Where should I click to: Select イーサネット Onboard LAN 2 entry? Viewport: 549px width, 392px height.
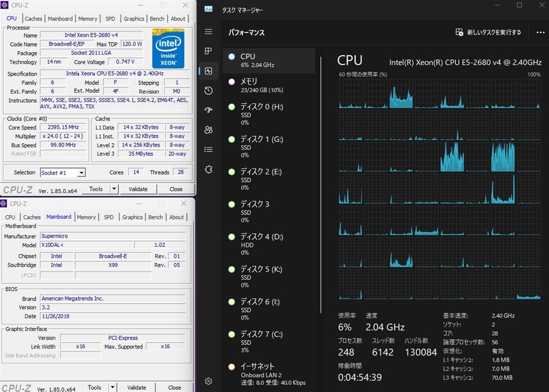269,374
